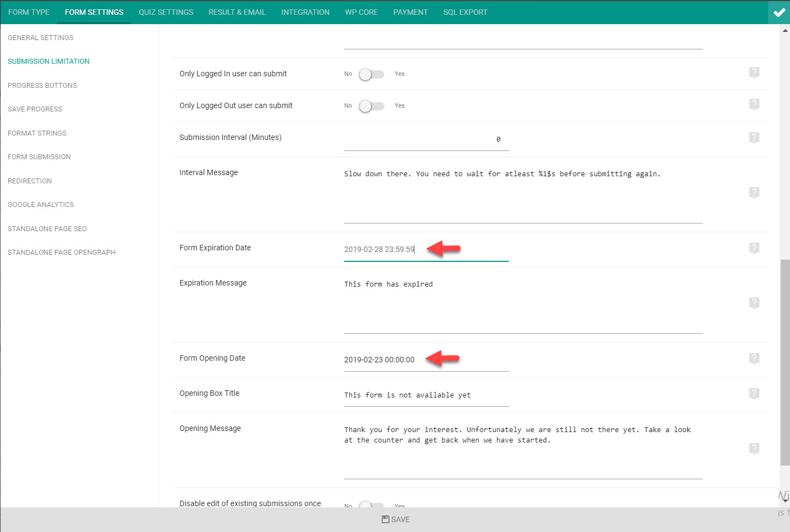Open the Payment tab
This screenshot has width=790, height=532.
point(410,12)
